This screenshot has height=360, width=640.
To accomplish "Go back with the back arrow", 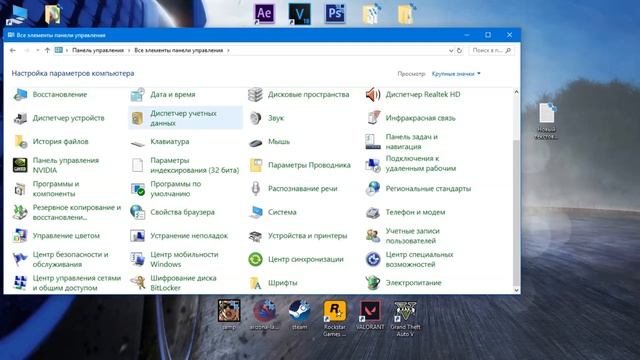I will 13,50.
